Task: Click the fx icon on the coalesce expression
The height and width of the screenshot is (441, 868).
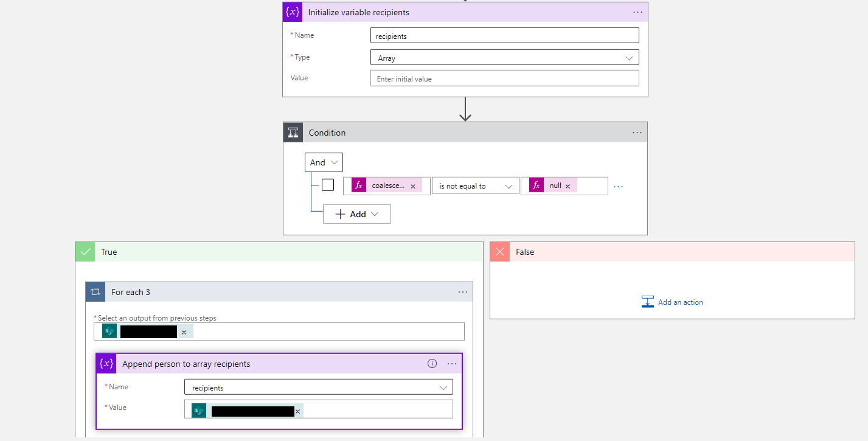Action: tap(358, 185)
